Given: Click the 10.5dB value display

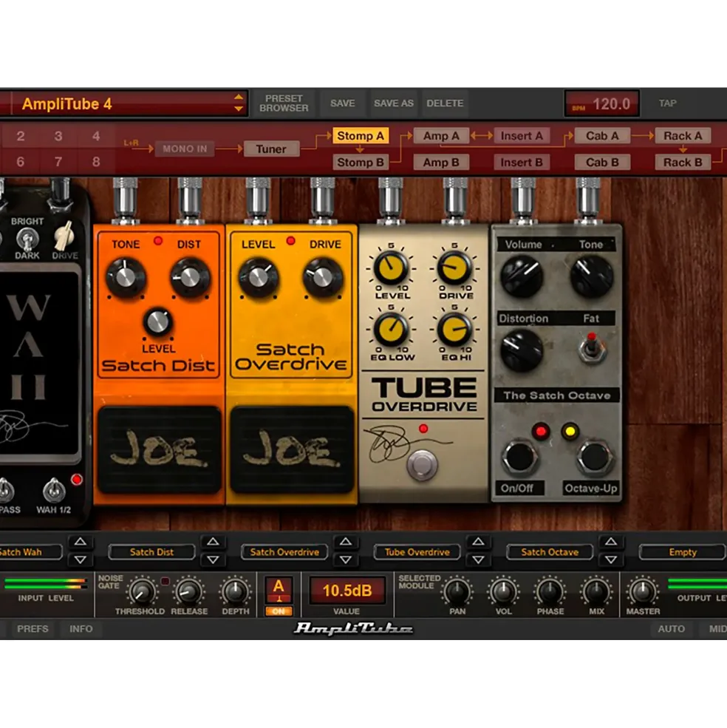Looking at the screenshot, I should coord(347,591).
